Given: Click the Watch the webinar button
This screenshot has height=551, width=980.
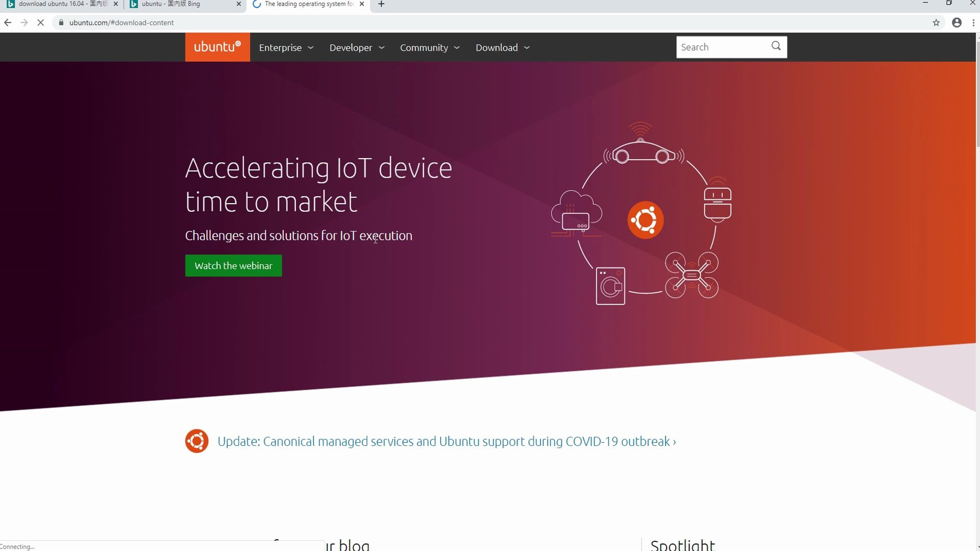Looking at the screenshot, I should coord(233,266).
